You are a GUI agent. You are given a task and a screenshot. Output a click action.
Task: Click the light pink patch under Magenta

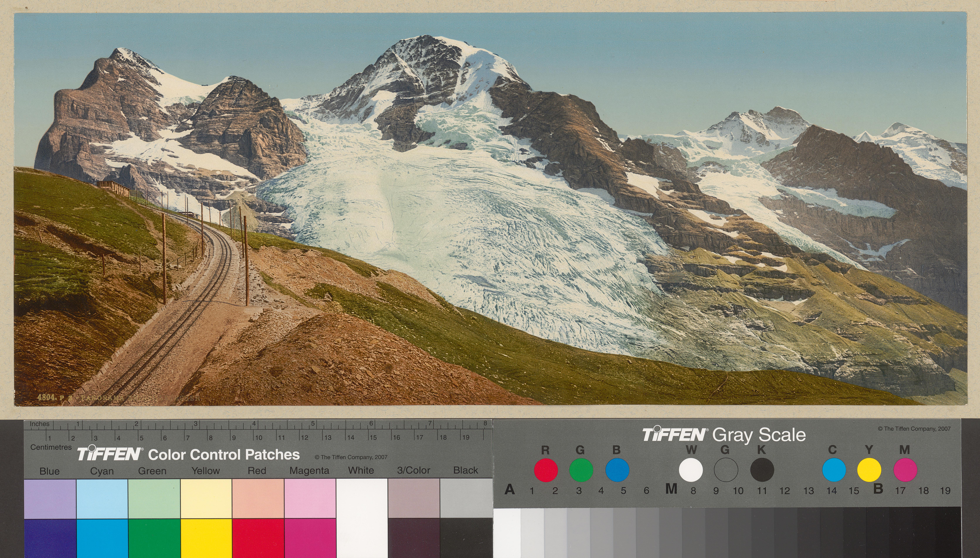point(310,499)
